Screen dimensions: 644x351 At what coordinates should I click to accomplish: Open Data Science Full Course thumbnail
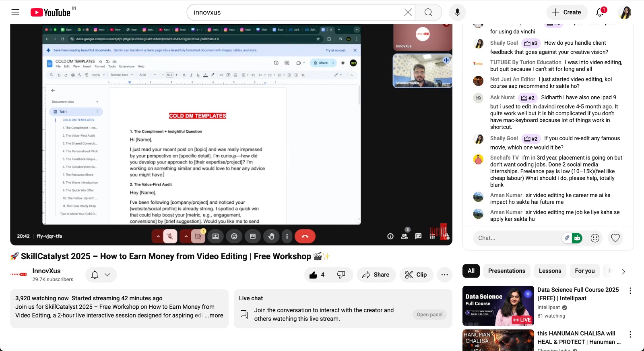[498, 305]
